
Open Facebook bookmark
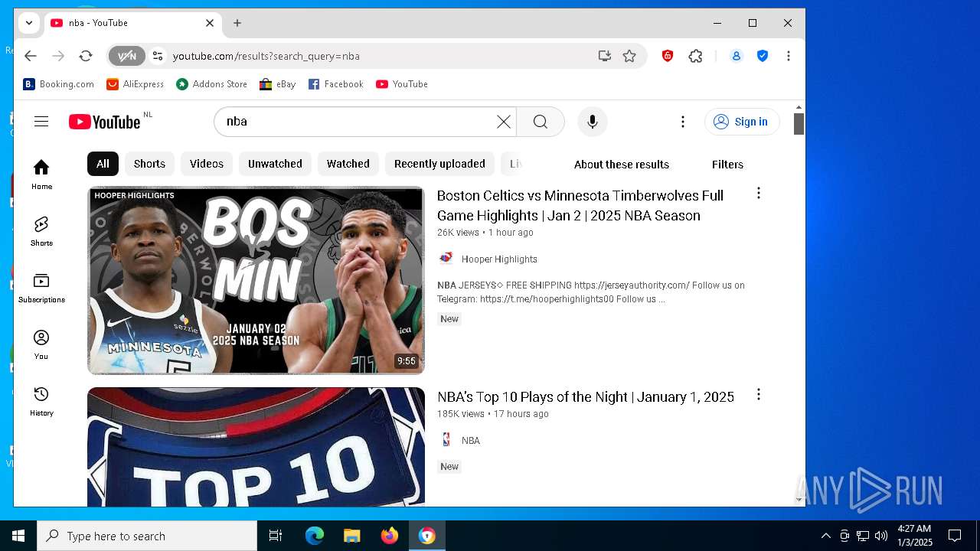[336, 84]
